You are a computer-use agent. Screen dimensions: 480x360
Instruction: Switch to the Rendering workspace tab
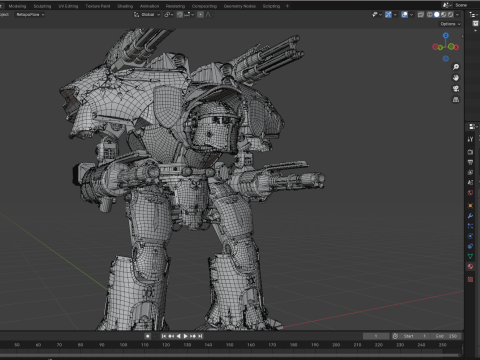(175, 6)
